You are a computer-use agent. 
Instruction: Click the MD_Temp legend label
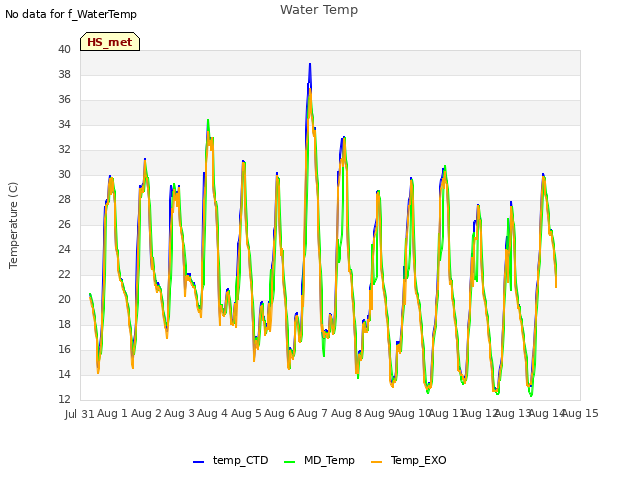[329, 460]
